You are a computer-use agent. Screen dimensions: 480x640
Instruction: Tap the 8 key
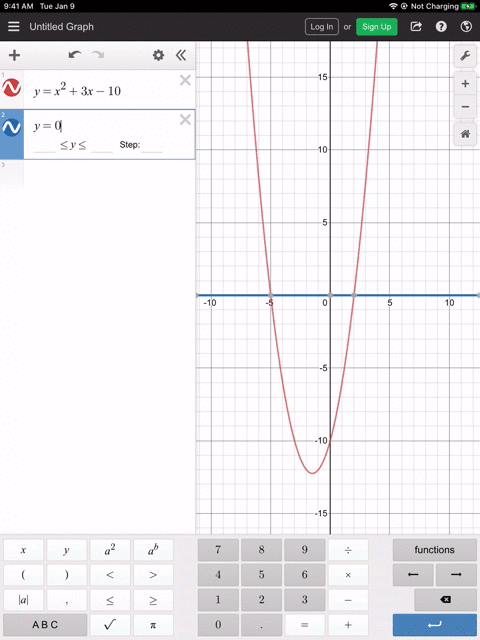tap(261, 550)
